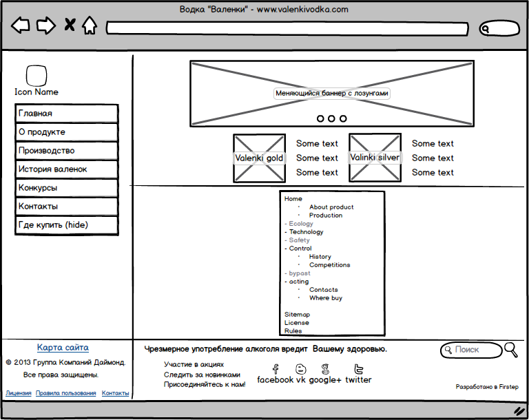Click About product in the sitemap
Screen dimensions: 529x420
click(331, 207)
